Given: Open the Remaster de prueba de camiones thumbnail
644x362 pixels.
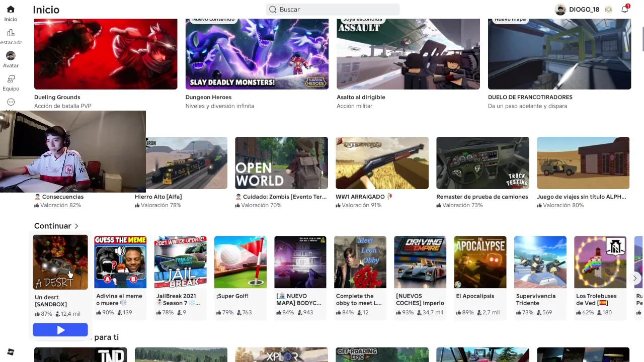Looking at the screenshot, I should coord(482,163).
